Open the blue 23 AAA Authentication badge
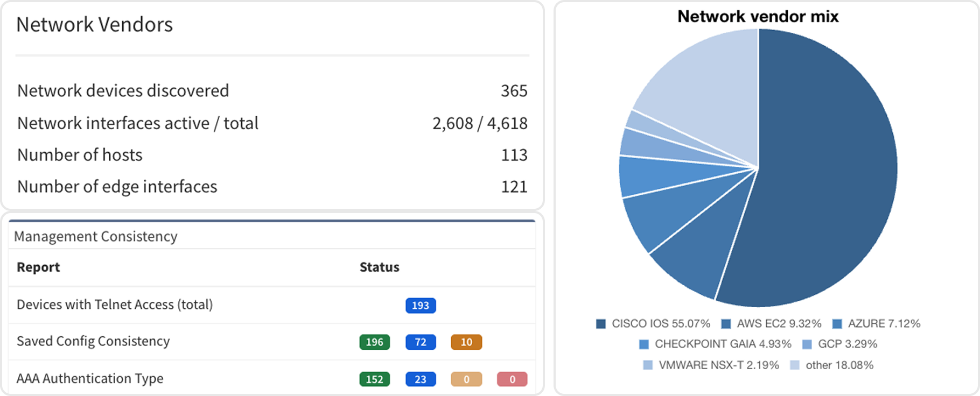The height and width of the screenshot is (396, 980). coord(421,379)
